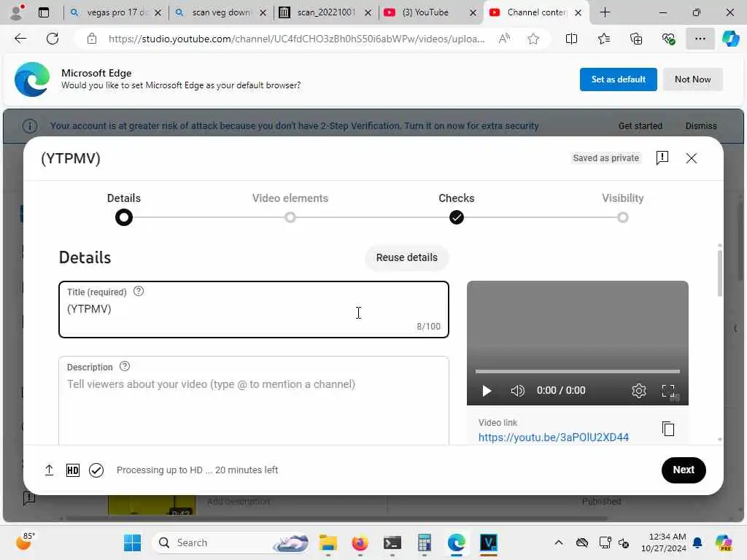
Task: Click the Reuse details button
Action: tap(407, 257)
